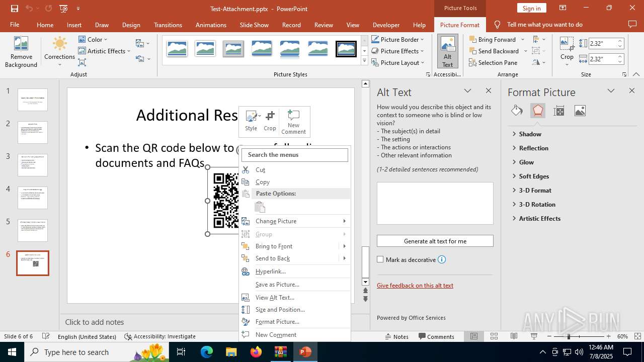Click Compress Pictures icon in Adjust group
The width and height of the screenshot is (644, 362).
(x=82, y=62)
